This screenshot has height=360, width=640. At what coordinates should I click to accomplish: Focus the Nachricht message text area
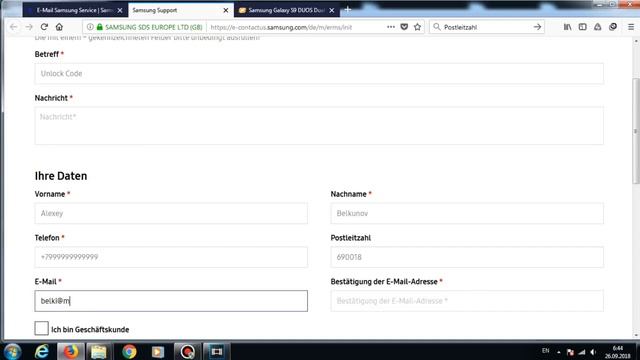[x=319, y=126]
